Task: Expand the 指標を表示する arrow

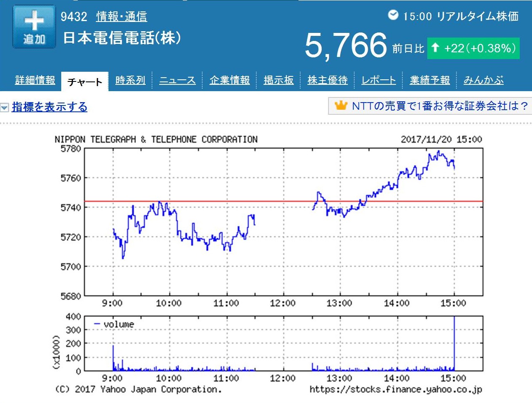Action: click(4, 108)
